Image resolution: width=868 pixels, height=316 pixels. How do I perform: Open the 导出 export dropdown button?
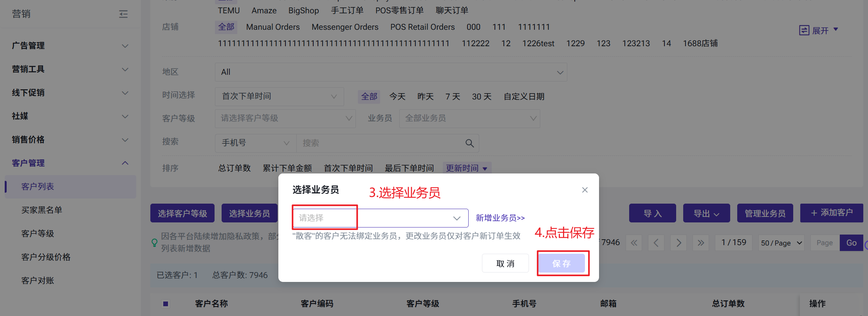point(706,213)
